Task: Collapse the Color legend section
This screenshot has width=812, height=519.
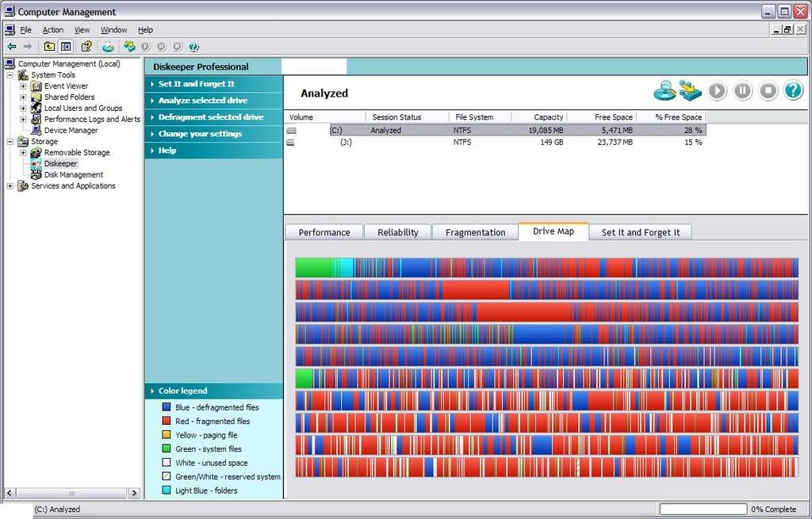Action: [214, 391]
